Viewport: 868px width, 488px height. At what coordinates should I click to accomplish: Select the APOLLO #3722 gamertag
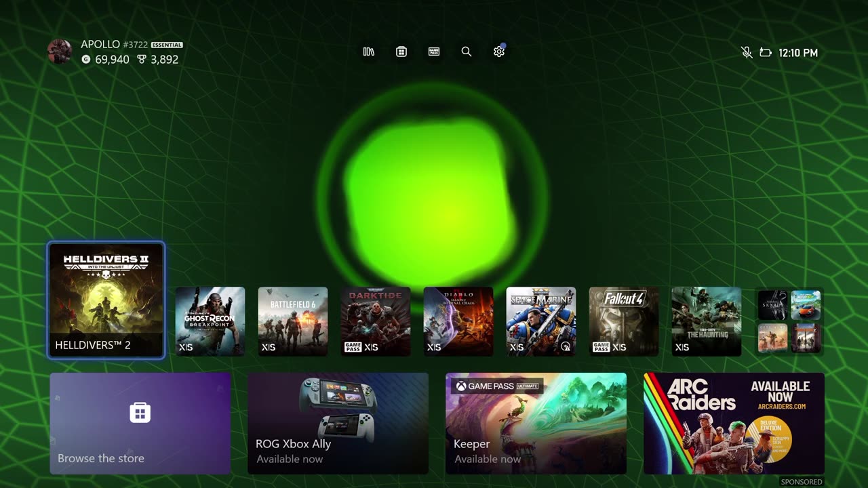(x=114, y=44)
